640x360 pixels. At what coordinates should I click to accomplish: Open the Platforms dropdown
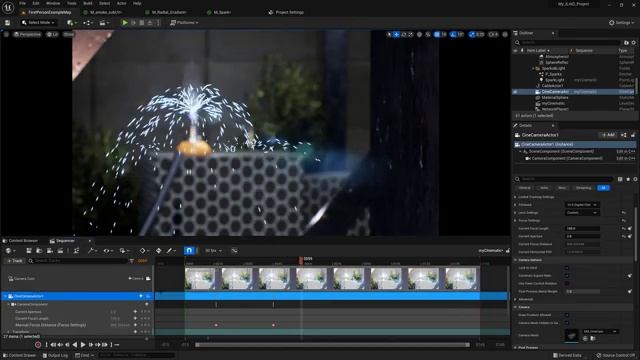pyautogui.click(x=184, y=23)
